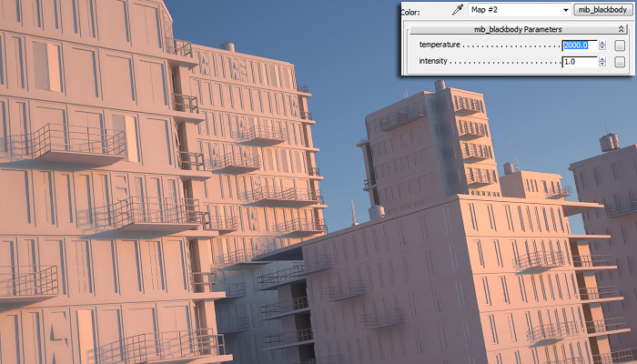
Task: Decrease temperature with spinner down arrow
Action: tap(602, 49)
